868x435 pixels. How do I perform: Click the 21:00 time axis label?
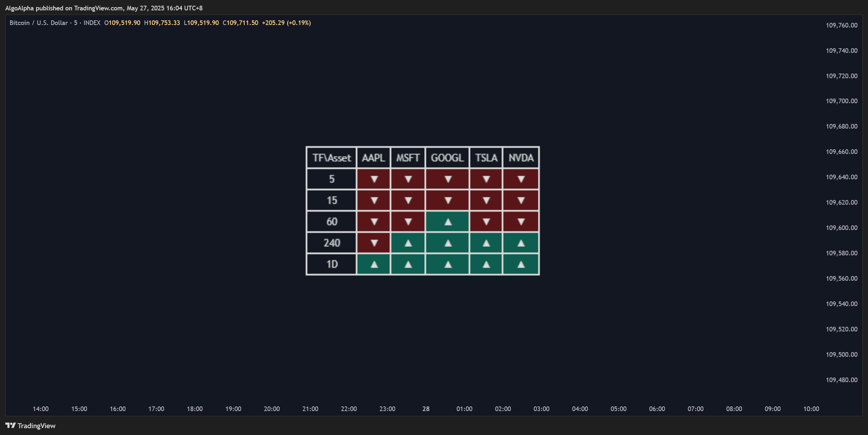coord(310,409)
